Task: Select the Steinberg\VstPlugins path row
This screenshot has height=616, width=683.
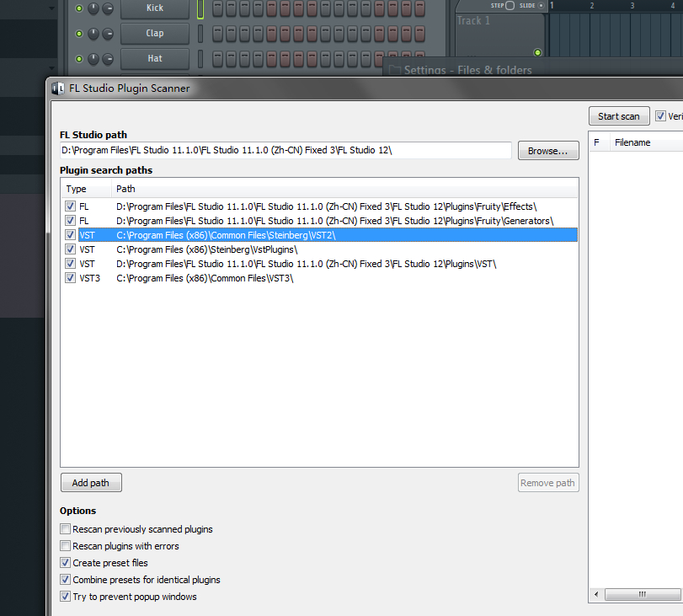Action: pyautogui.click(x=328, y=249)
